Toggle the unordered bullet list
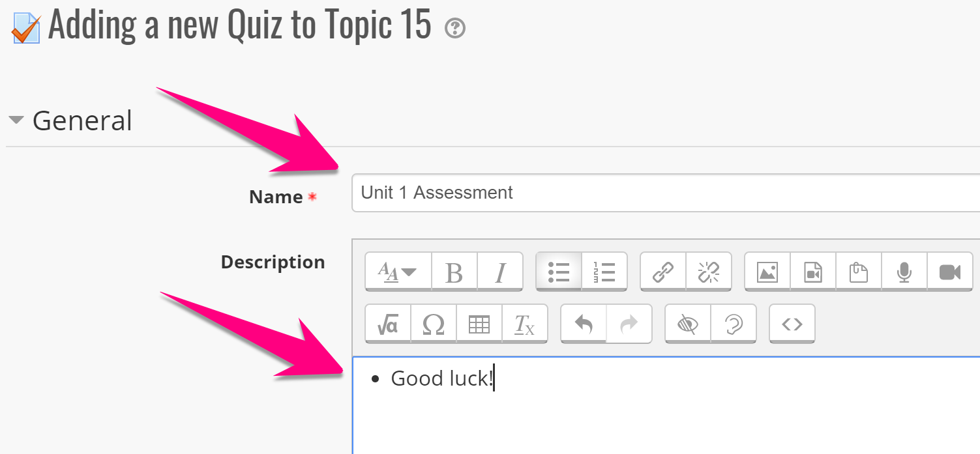This screenshot has height=454, width=980. click(x=559, y=272)
